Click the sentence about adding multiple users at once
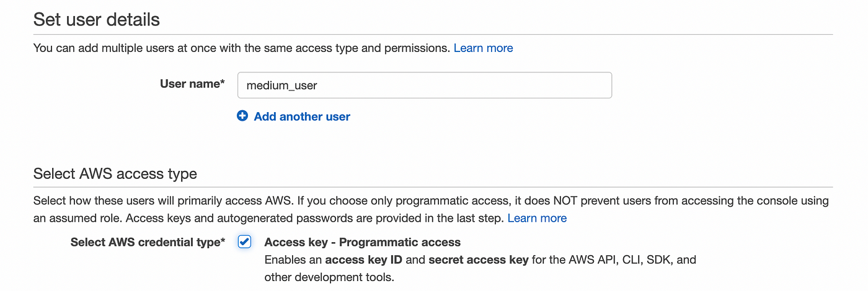 (242, 48)
